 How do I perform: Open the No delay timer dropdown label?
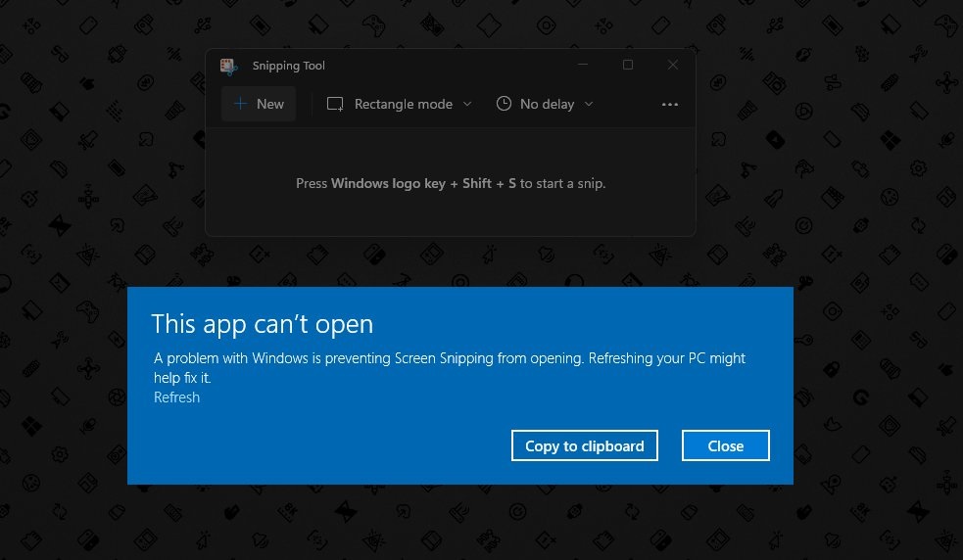point(547,104)
